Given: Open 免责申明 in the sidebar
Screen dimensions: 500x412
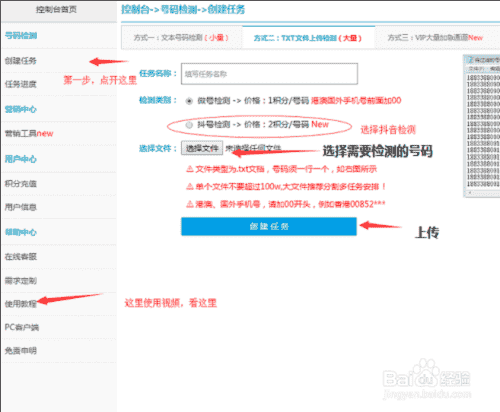Looking at the screenshot, I should click(x=21, y=351).
